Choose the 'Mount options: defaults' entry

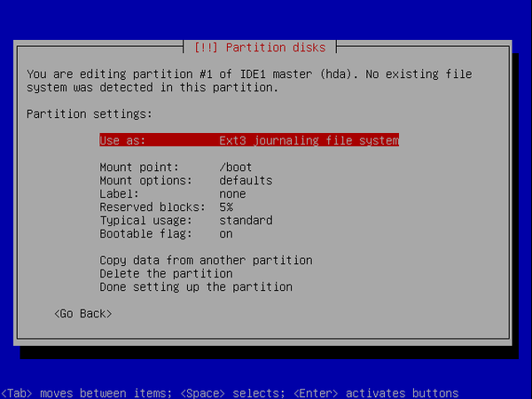pyautogui.click(x=186, y=180)
